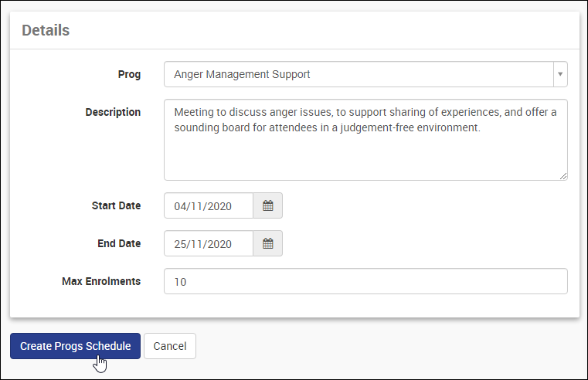Open the End Date calendar picker icon
The width and height of the screenshot is (588, 380).
tap(268, 243)
